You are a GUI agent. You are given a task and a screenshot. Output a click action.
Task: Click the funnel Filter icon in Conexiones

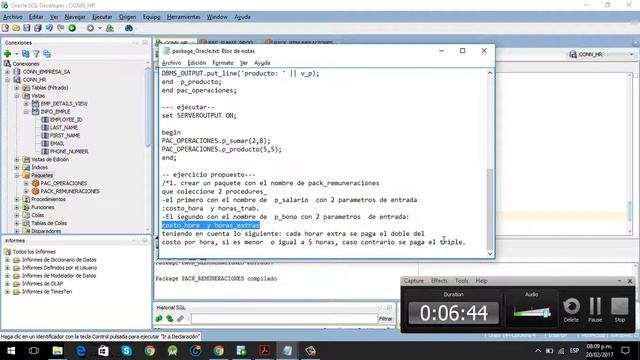pos(36,54)
